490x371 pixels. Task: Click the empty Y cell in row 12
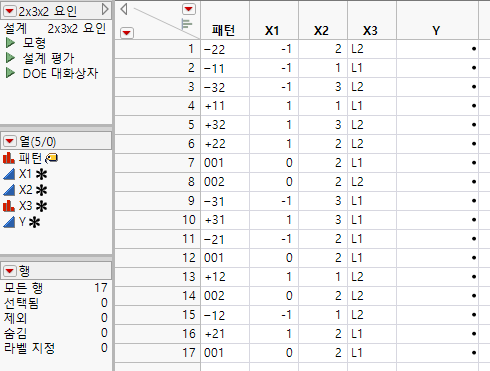click(x=437, y=258)
